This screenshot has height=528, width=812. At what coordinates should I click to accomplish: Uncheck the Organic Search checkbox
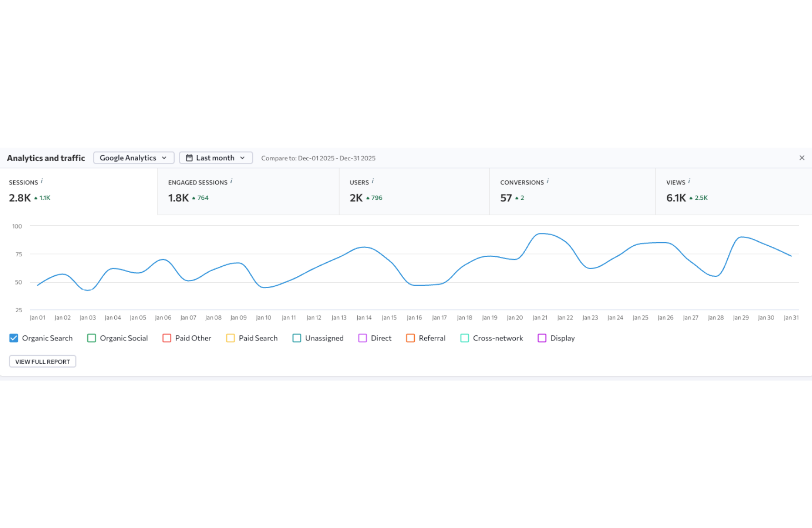[x=14, y=338]
